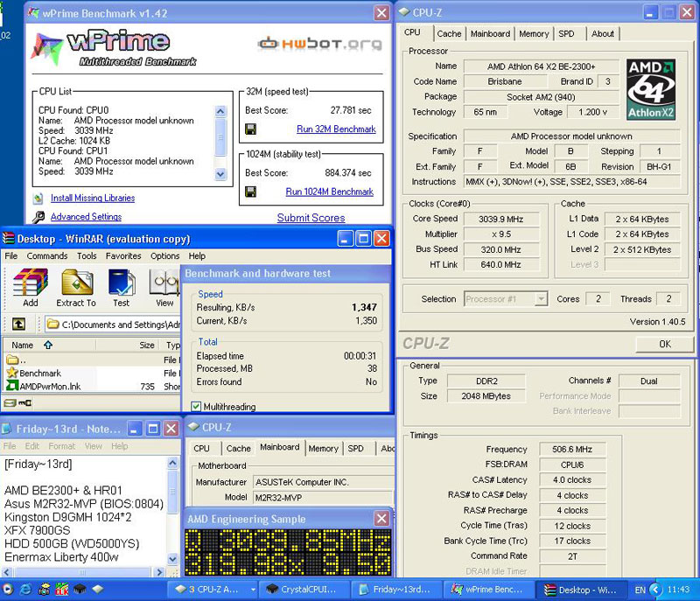Click the floppy save icon under 1024M score
The height and width of the screenshot is (601, 700).
point(251,192)
